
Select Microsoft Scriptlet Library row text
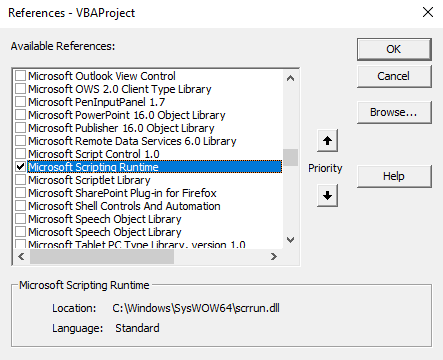pos(89,180)
